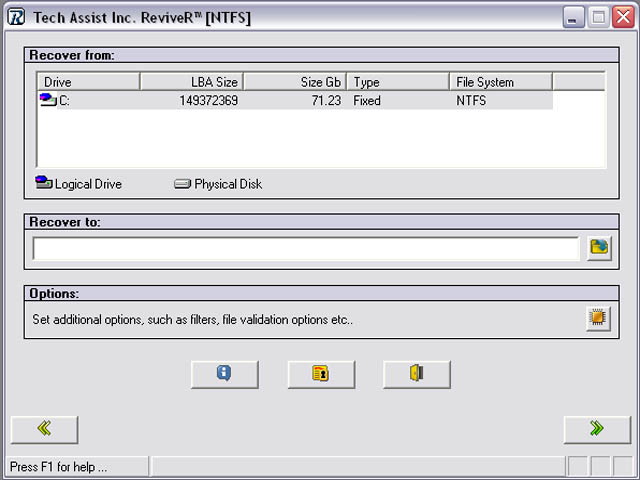The image size is (640, 480).
Task: Click the Physical Disk legend icon
Action: click(182, 184)
